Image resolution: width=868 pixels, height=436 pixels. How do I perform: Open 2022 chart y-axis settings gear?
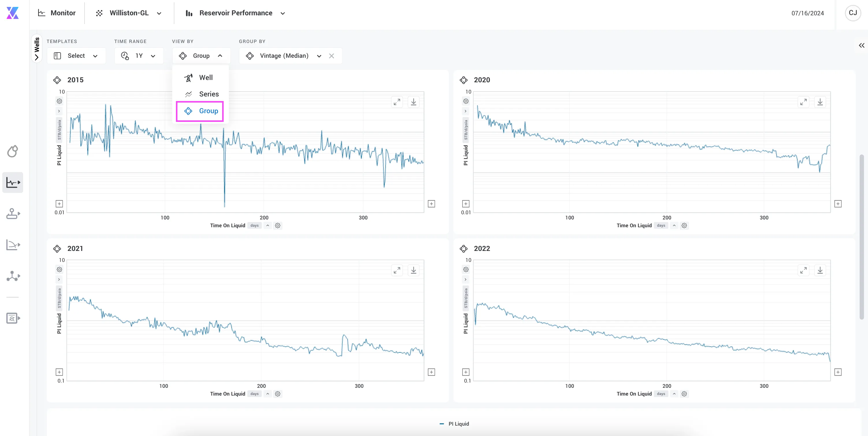click(x=466, y=269)
